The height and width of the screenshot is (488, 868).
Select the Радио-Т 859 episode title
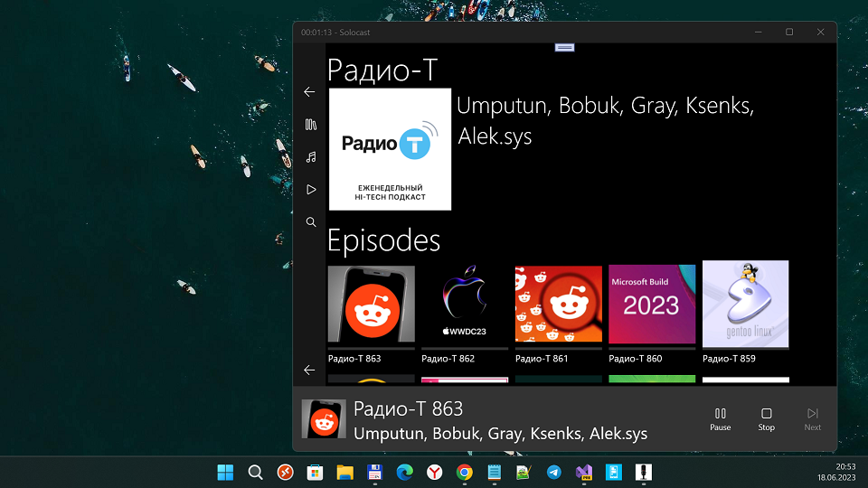[x=729, y=359]
